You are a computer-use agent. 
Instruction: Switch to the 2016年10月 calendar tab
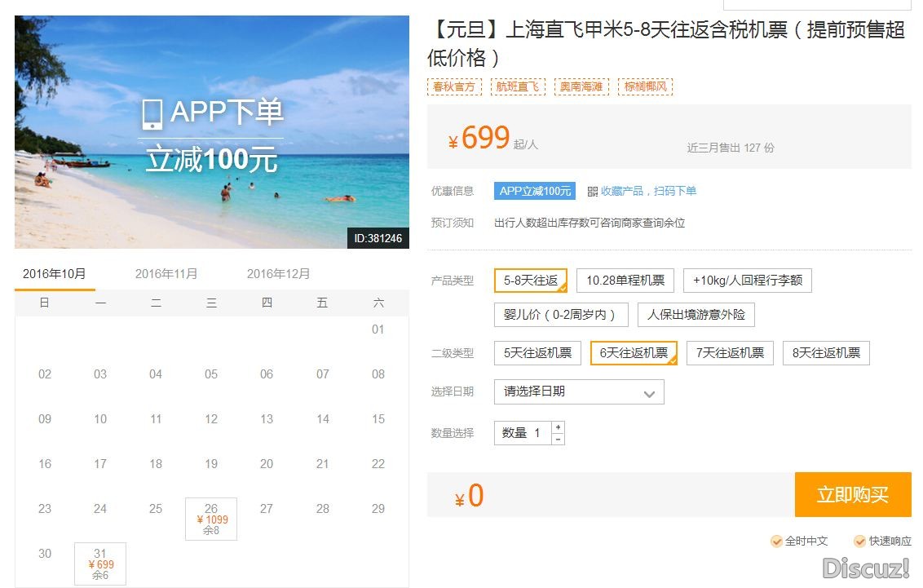click(x=54, y=274)
